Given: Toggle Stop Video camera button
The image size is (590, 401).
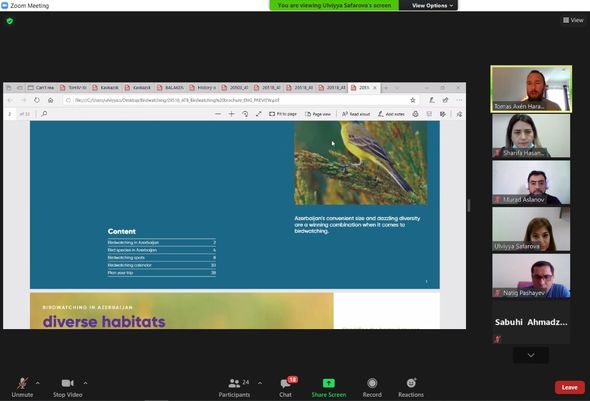Looking at the screenshot, I should click(68, 387).
